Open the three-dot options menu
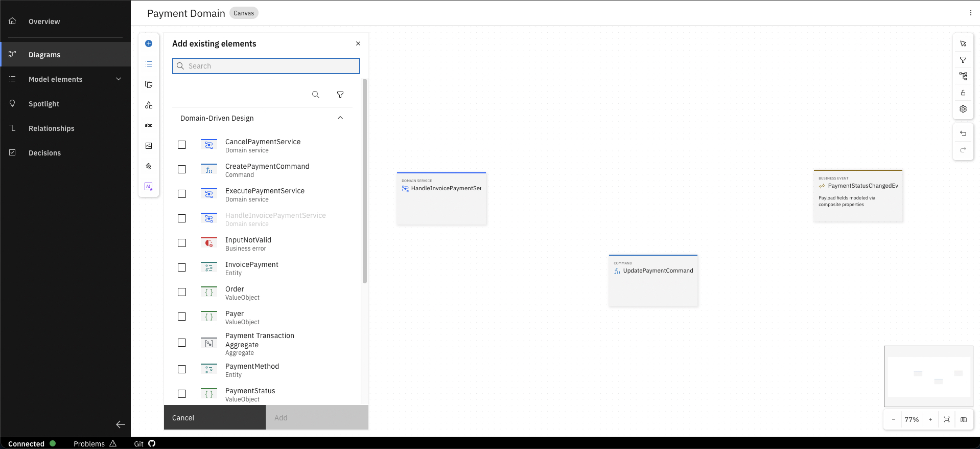 [x=971, y=13]
